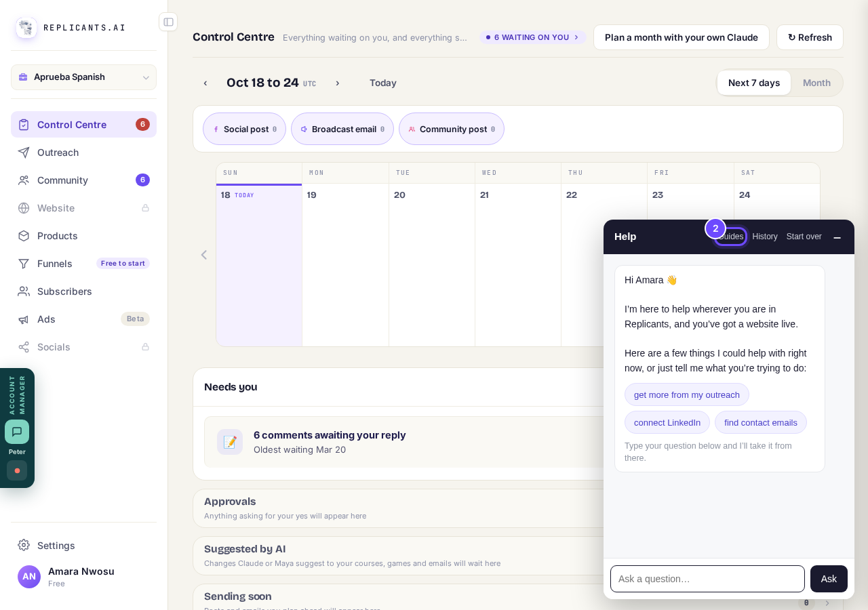Click the Outreach paper plane icon
868x610 pixels.
coord(24,152)
